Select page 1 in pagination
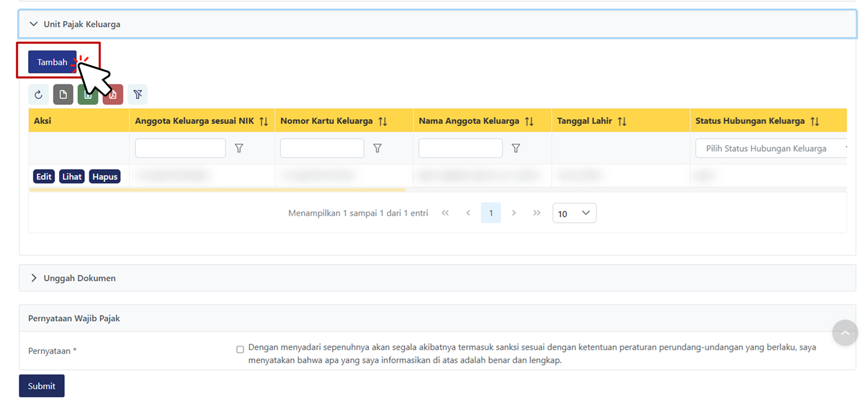Viewport: 868px width, 407px height. click(490, 213)
